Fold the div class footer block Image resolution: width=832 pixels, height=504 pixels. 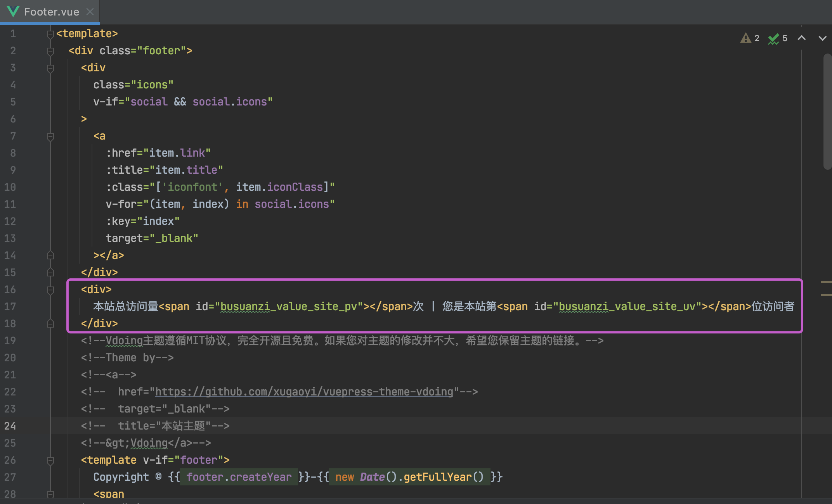click(x=50, y=51)
